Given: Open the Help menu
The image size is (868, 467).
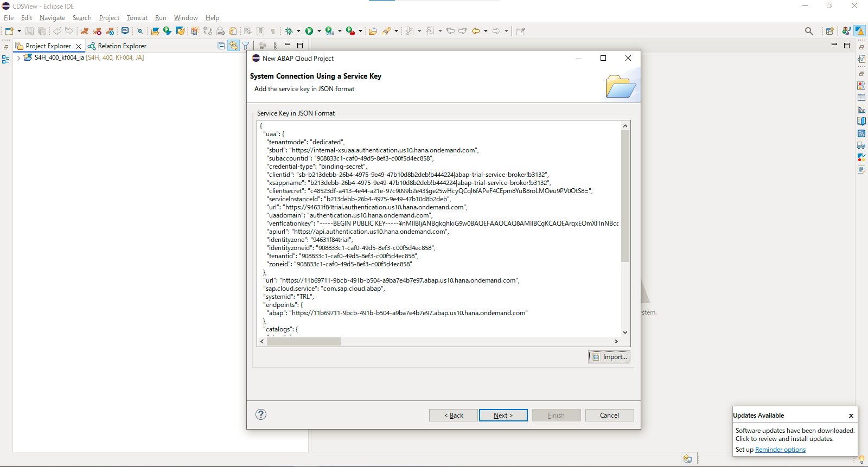Looking at the screenshot, I should click(x=212, y=18).
